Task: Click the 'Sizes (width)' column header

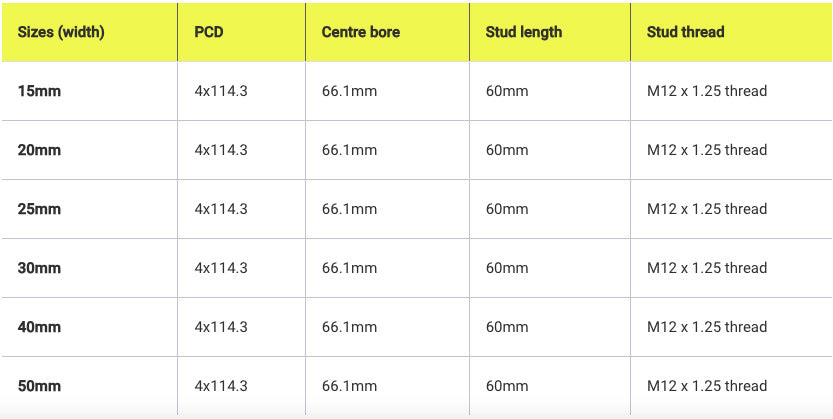Action: tap(61, 32)
